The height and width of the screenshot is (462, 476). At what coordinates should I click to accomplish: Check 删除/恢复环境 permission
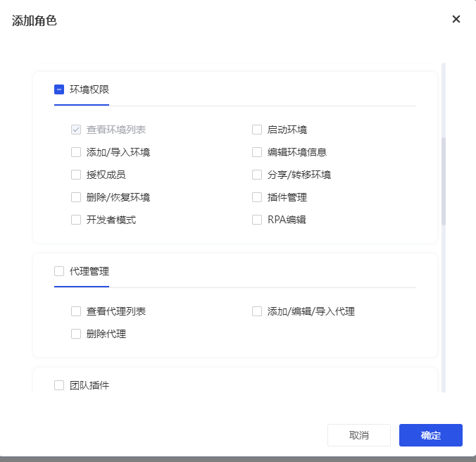pos(76,197)
